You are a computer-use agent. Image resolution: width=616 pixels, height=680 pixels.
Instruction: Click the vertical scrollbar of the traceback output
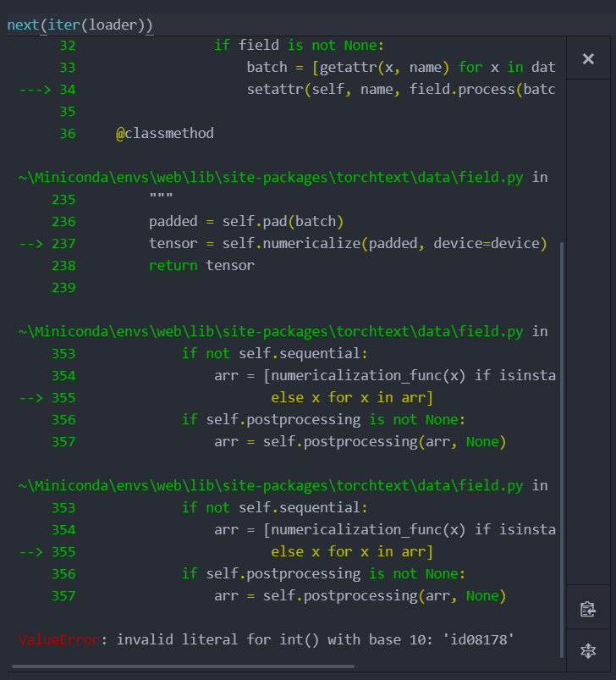point(562,450)
